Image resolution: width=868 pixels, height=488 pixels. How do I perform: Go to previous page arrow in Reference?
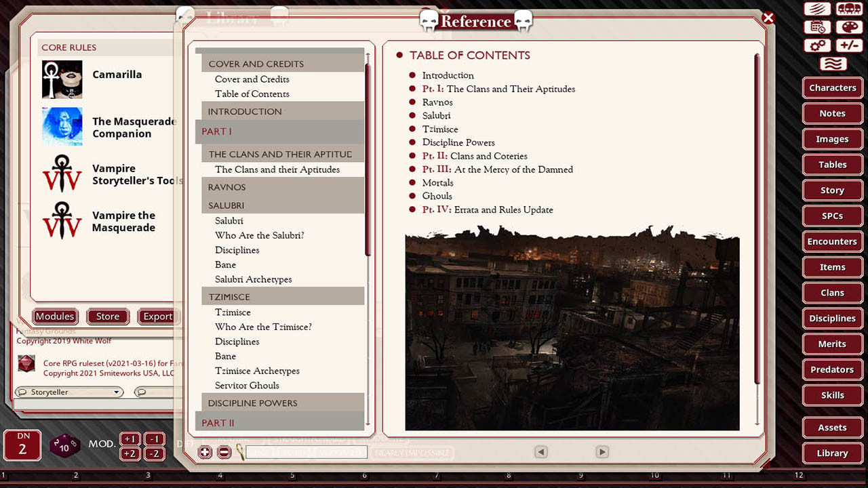point(540,452)
